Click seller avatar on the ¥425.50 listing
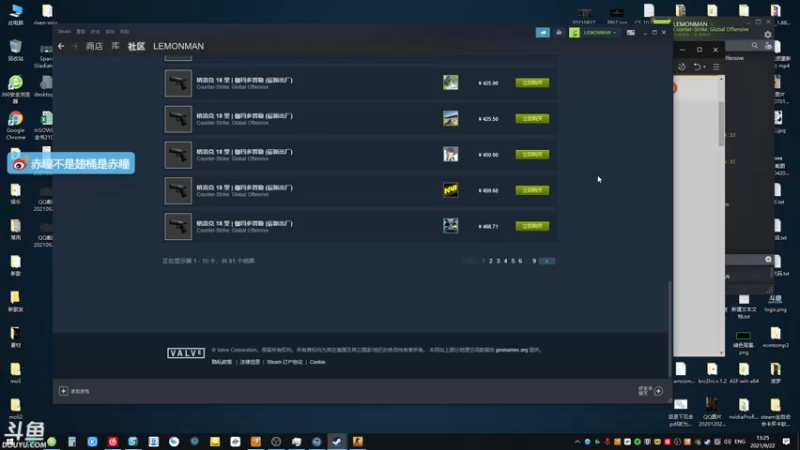The image size is (800, 450). point(451,118)
